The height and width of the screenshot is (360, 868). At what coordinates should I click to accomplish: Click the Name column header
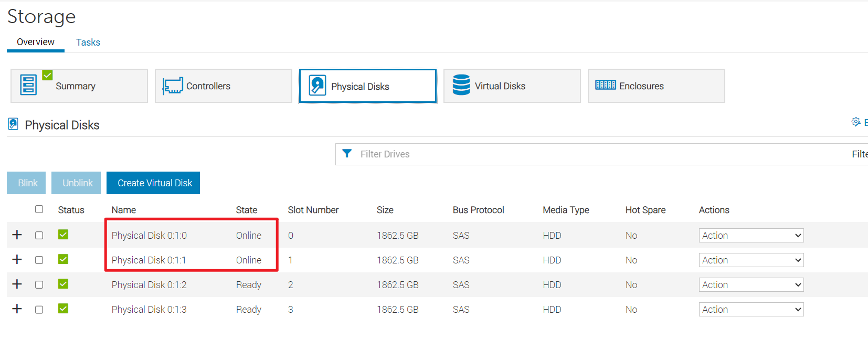tap(124, 210)
